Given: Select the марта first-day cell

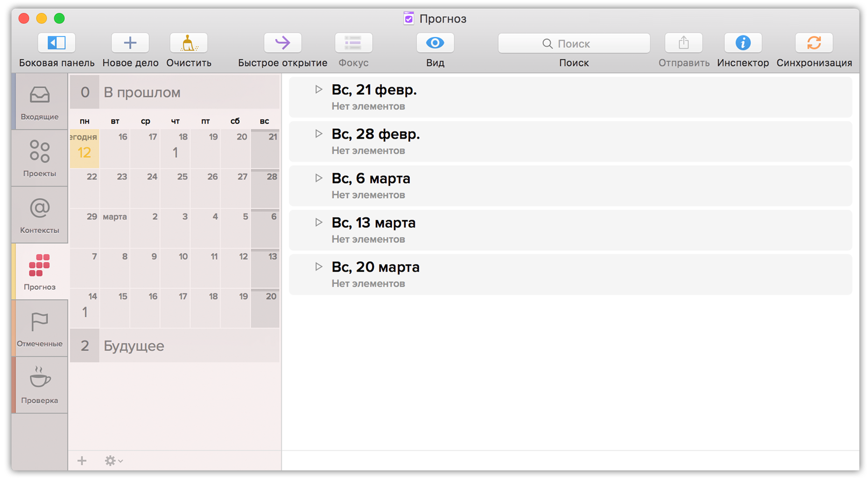Looking at the screenshot, I should coord(115,228).
